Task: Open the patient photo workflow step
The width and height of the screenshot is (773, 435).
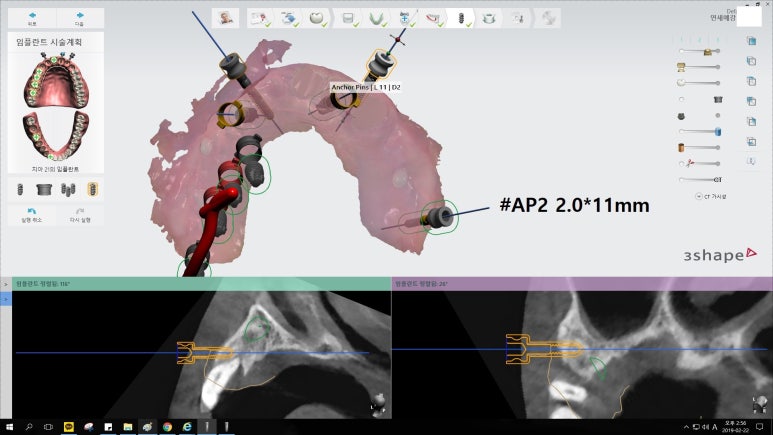Action: (x=227, y=18)
